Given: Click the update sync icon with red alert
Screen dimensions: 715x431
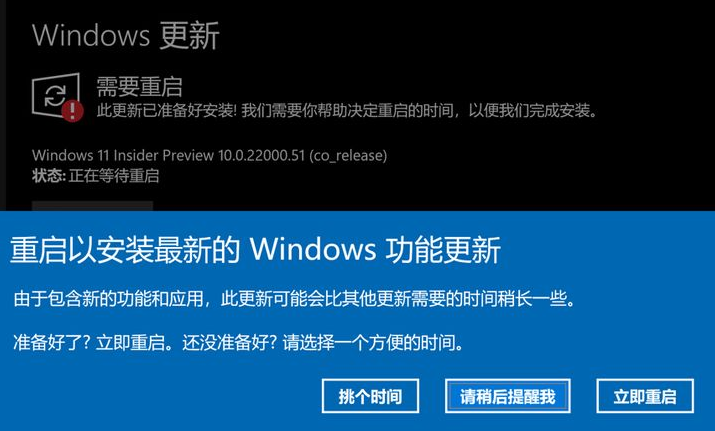Looking at the screenshot, I should coord(57,97).
